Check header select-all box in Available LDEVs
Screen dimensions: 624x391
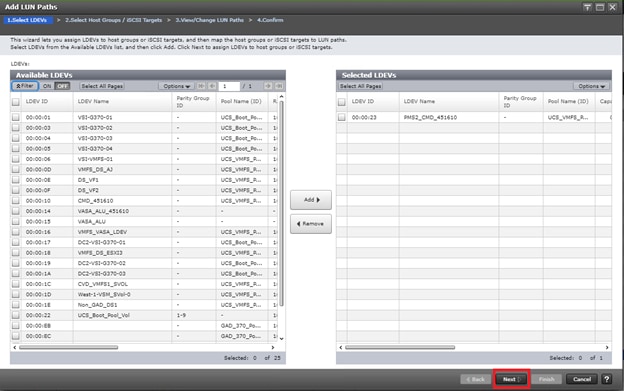coord(16,102)
